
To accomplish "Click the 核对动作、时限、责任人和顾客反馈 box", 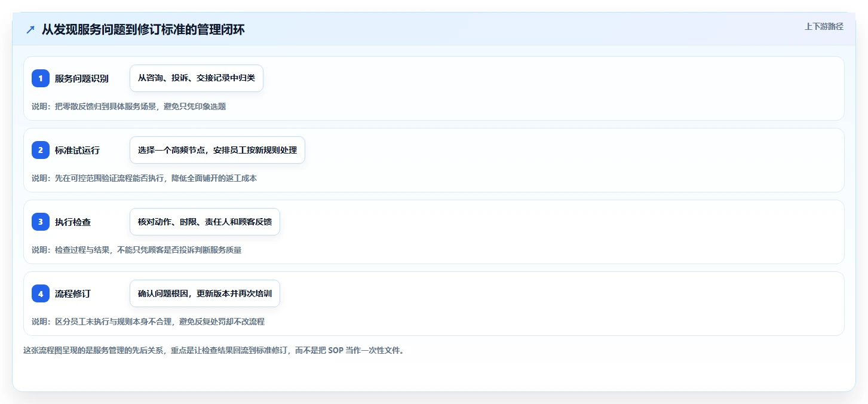I will (x=205, y=222).
